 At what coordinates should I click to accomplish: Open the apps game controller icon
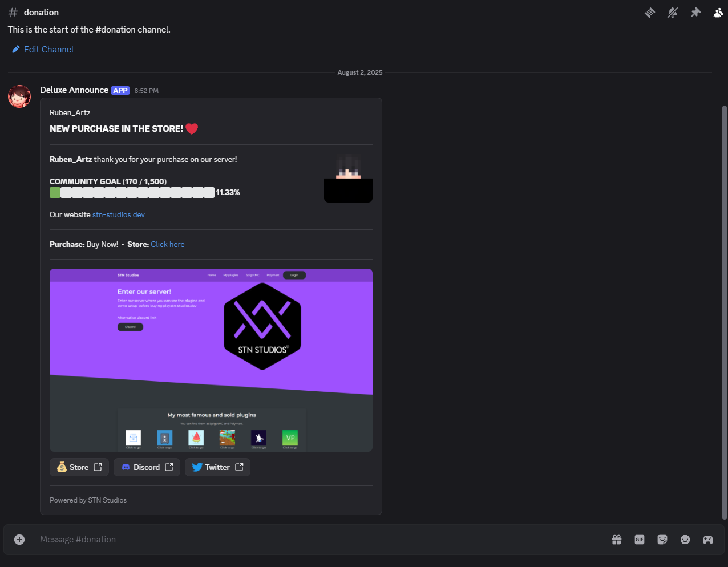point(708,540)
